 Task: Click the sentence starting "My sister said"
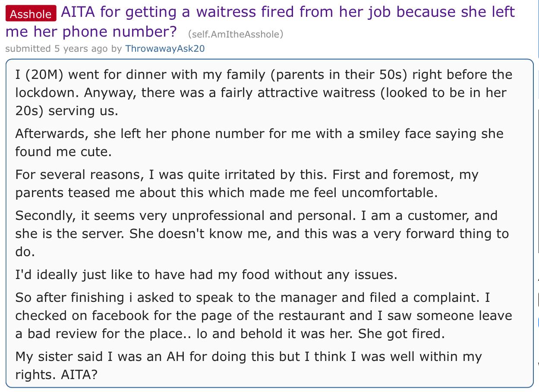[248, 365]
